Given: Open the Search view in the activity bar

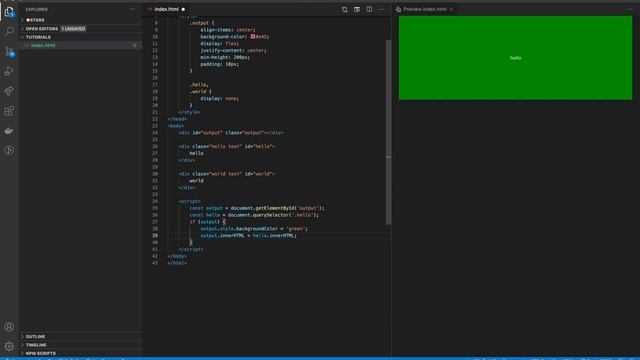Looking at the screenshot, I should click(9, 31).
